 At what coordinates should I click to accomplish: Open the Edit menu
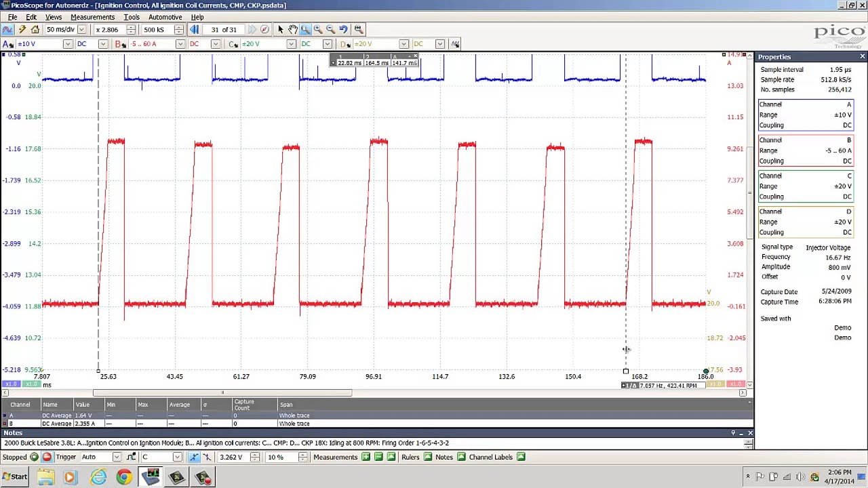pyautogui.click(x=31, y=17)
